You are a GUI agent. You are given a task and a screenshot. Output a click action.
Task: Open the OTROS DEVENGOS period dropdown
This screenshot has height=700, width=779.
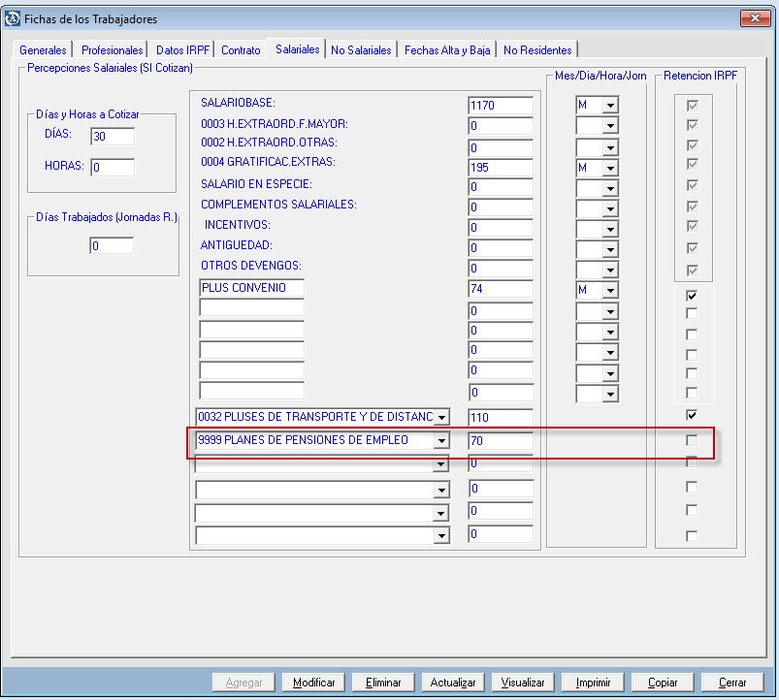point(610,270)
